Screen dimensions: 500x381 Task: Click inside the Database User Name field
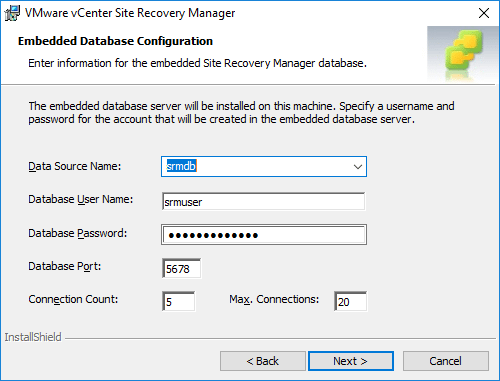pyautogui.click(x=264, y=201)
